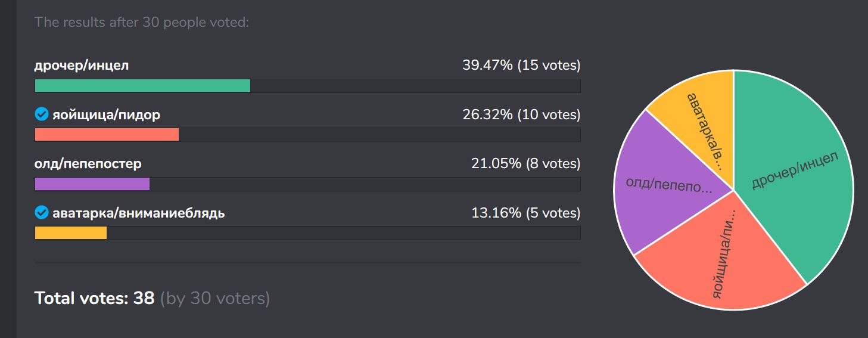Click the 39.47% (15 votes) result text
The image size is (868, 338).
tap(521, 65)
